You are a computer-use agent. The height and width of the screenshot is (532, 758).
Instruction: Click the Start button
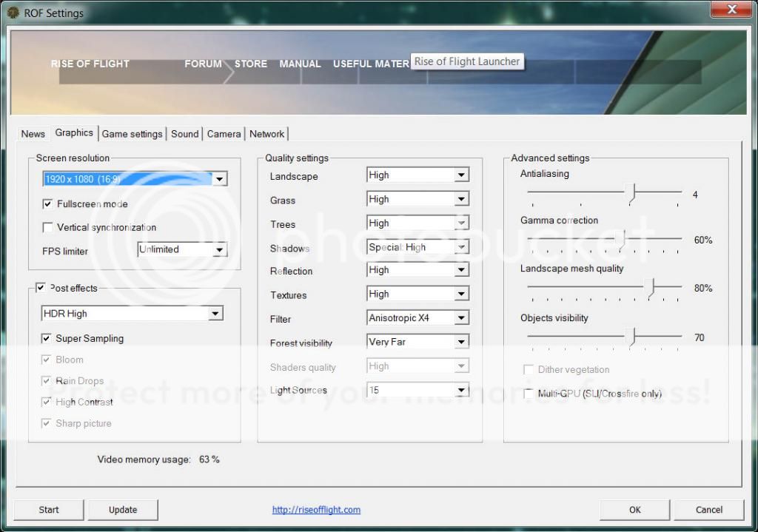(48, 510)
